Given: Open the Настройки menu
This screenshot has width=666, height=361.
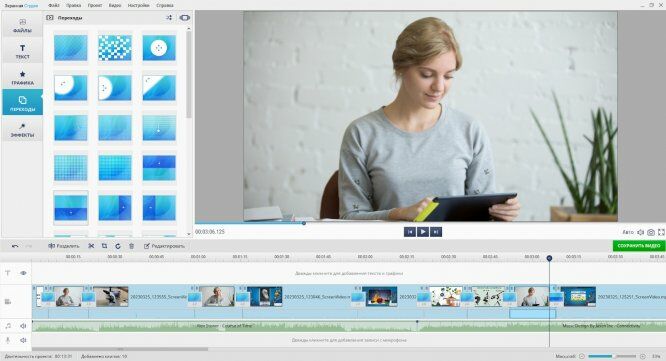Looking at the screenshot, I should 139,6.
